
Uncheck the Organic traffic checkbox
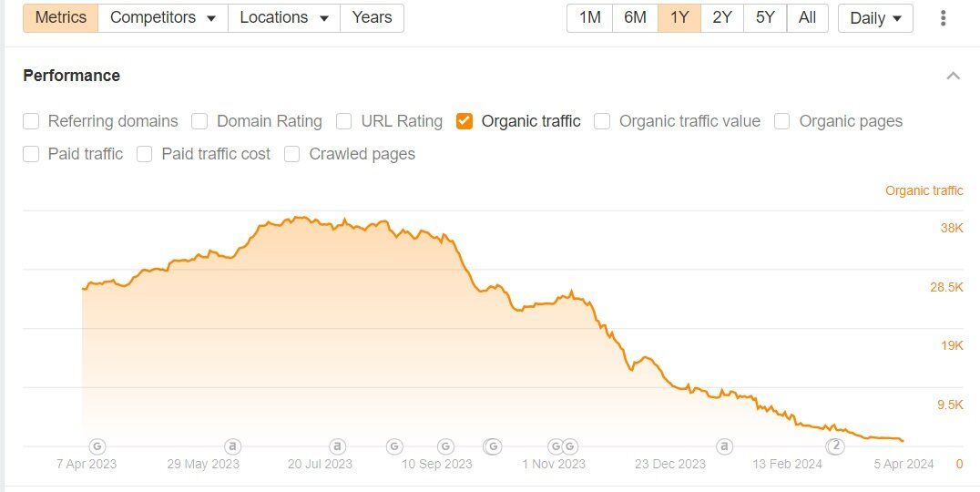coord(464,121)
